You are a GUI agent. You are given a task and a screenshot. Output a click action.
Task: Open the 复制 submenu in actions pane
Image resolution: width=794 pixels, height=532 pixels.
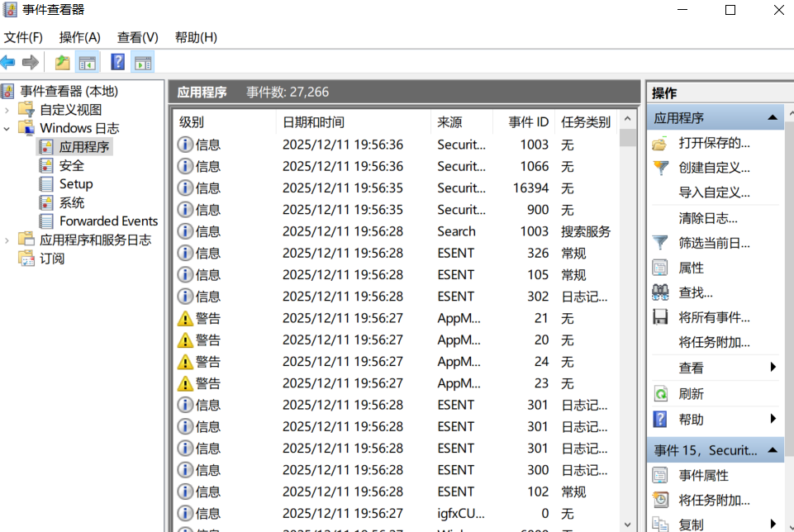click(x=773, y=524)
